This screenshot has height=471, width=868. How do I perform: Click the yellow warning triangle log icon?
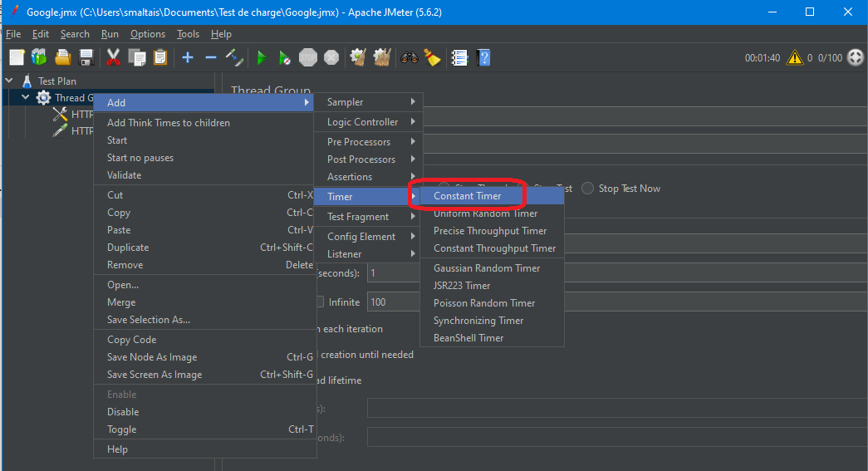795,57
